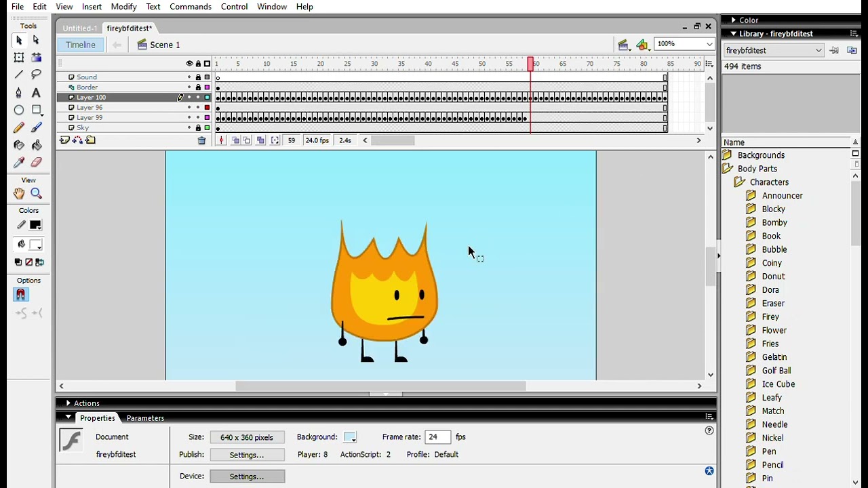Select the Pencil tool
The height and width of the screenshot is (488, 868).
(x=19, y=127)
